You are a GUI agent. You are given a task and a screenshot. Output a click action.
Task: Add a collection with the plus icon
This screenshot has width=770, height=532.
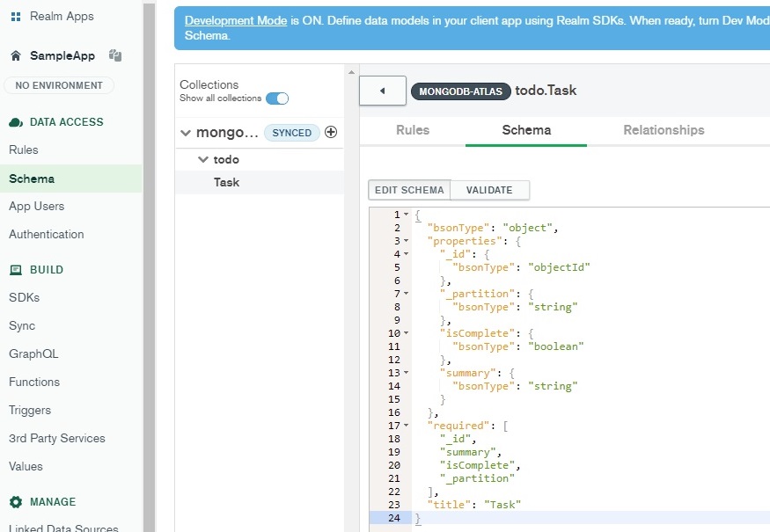click(331, 132)
